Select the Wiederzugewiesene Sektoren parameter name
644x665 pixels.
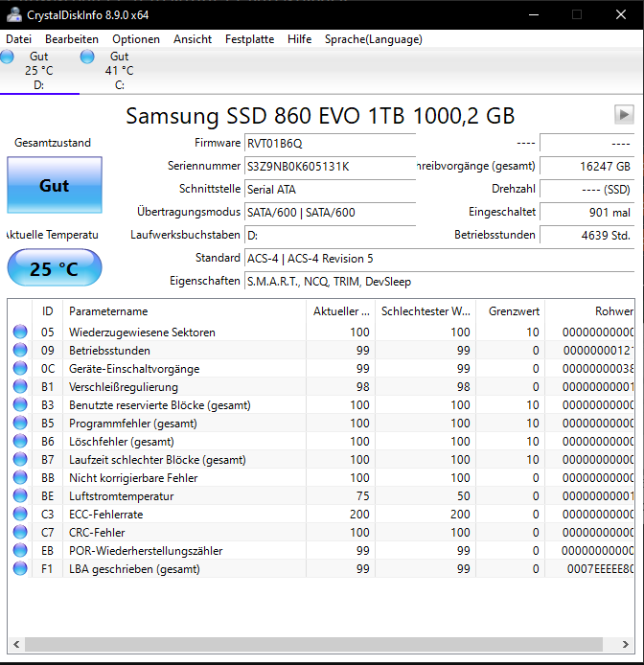[x=142, y=332]
